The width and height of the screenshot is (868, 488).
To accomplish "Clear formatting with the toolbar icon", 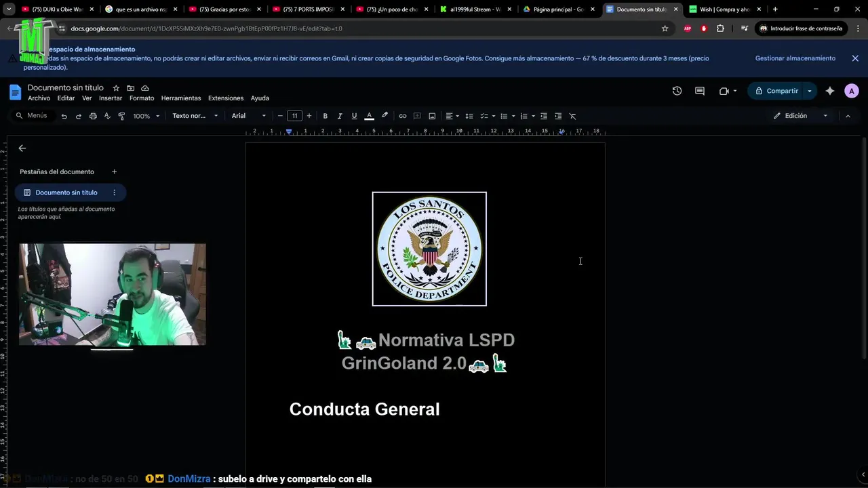I will pos(572,116).
